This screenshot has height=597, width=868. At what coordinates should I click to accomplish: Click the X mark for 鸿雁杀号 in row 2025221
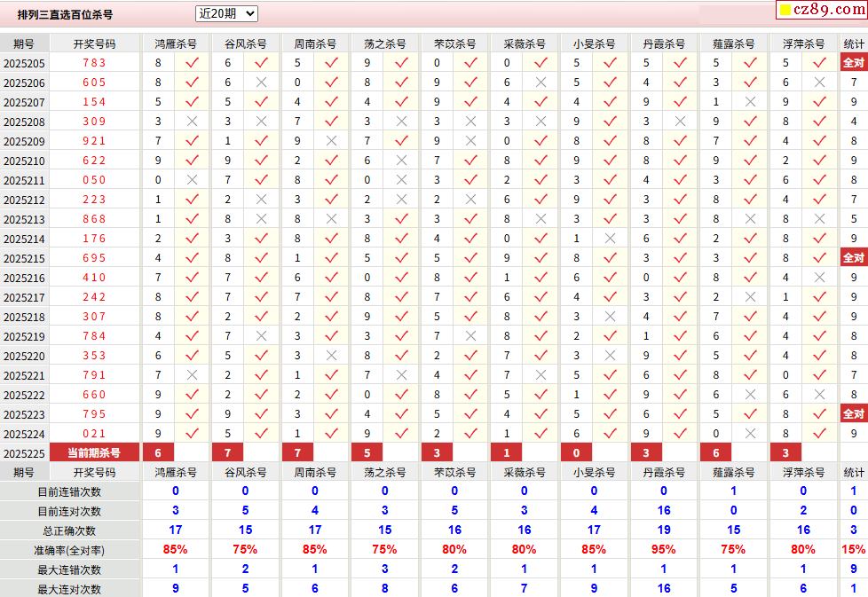pos(192,375)
